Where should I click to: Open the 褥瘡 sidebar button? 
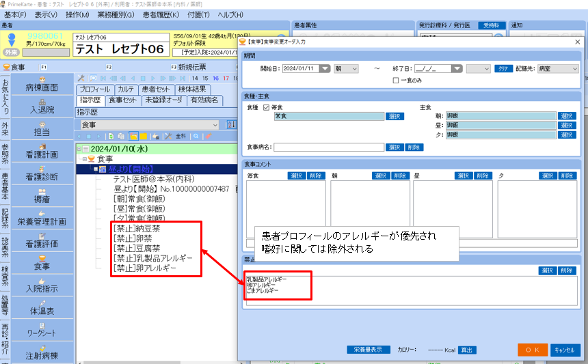pos(42,196)
